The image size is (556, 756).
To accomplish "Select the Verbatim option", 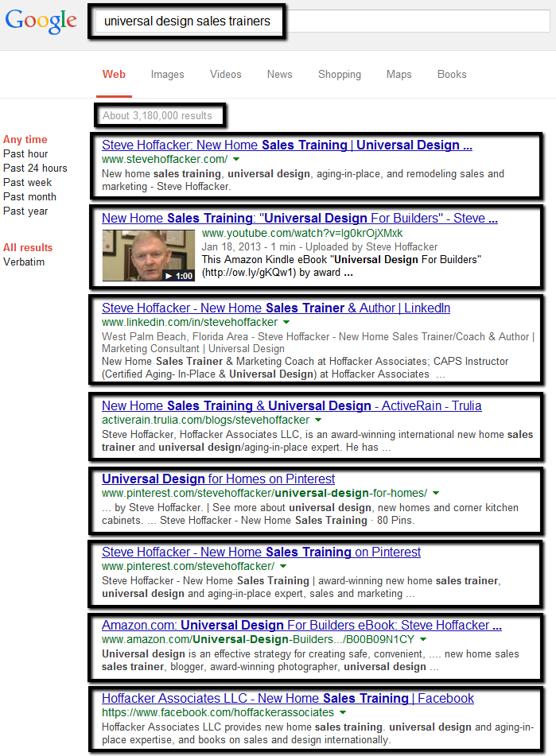I will pos(24,262).
